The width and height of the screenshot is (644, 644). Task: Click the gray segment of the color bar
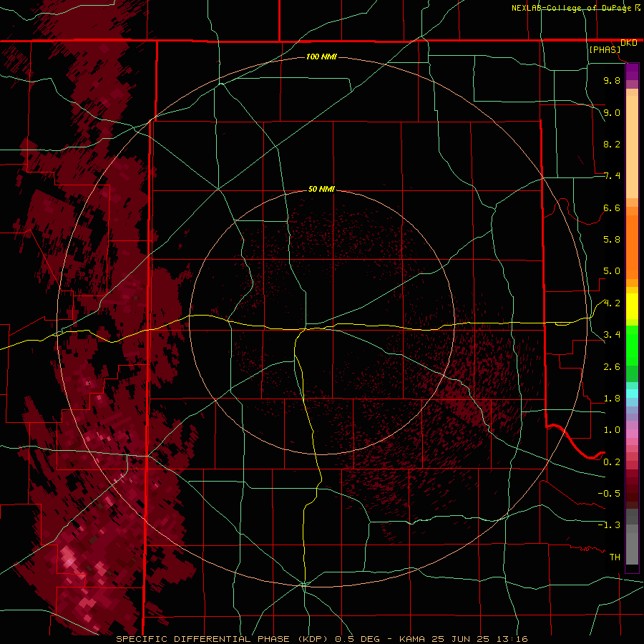pos(632,537)
